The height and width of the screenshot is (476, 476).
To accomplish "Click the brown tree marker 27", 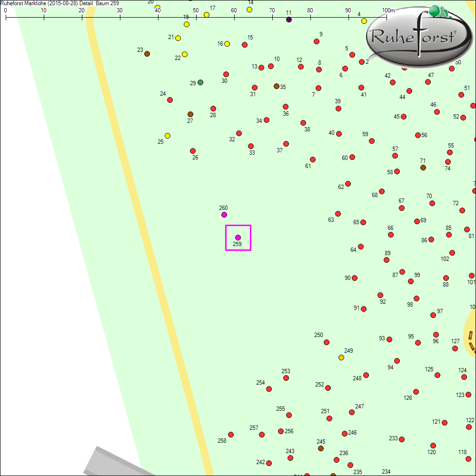I will tap(190, 114).
